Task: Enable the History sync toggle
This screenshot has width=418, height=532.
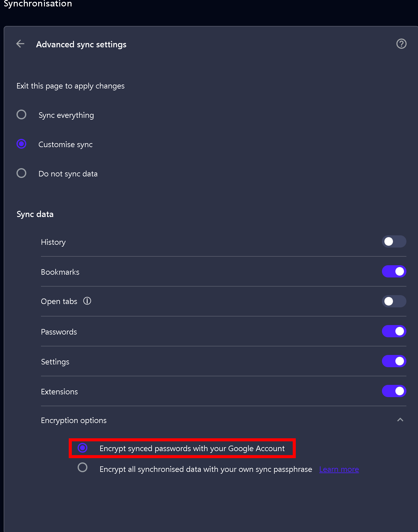Action: point(394,241)
